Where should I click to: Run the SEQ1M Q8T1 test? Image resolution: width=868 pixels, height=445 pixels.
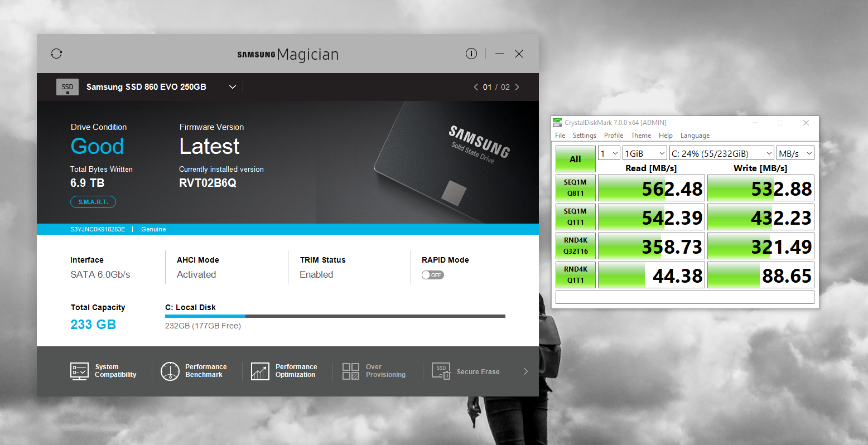point(575,188)
